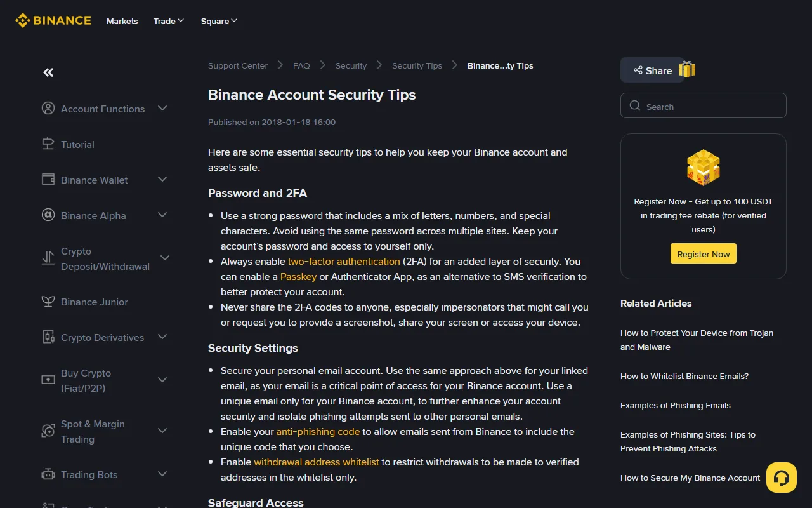Open the Passkey link
The width and height of the screenshot is (812, 508).
click(299, 276)
